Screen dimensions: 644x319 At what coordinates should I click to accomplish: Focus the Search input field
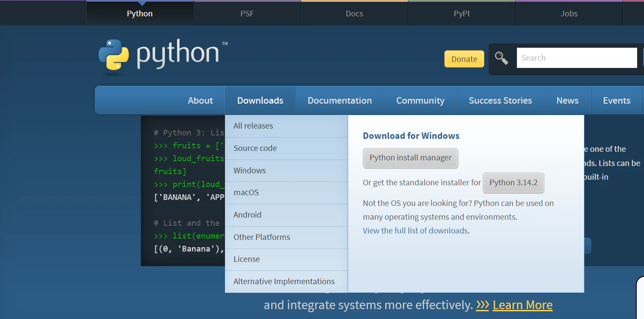(577, 58)
